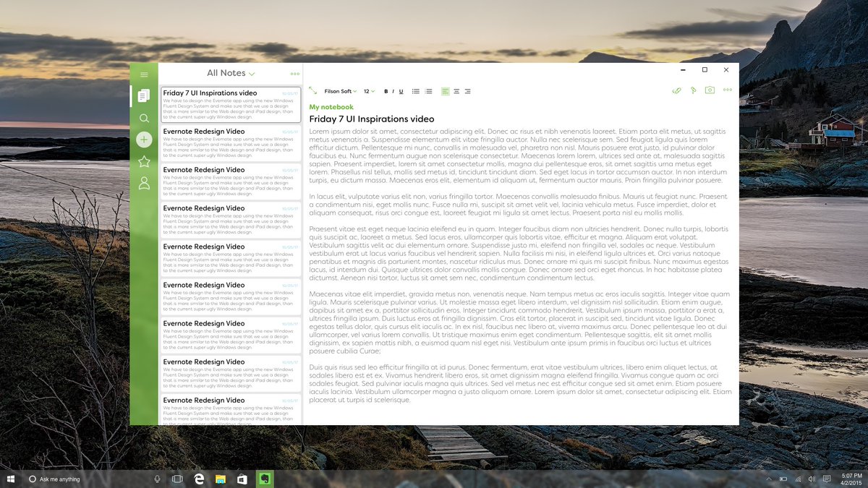The image size is (868, 488).
Task: Click the battery tray icon
Action: point(783,479)
